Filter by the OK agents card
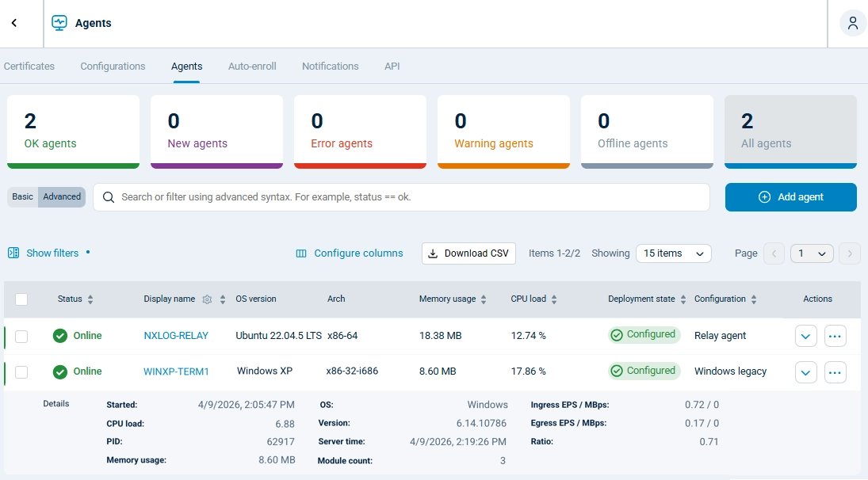 pyautogui.click(x=73, y=131)
